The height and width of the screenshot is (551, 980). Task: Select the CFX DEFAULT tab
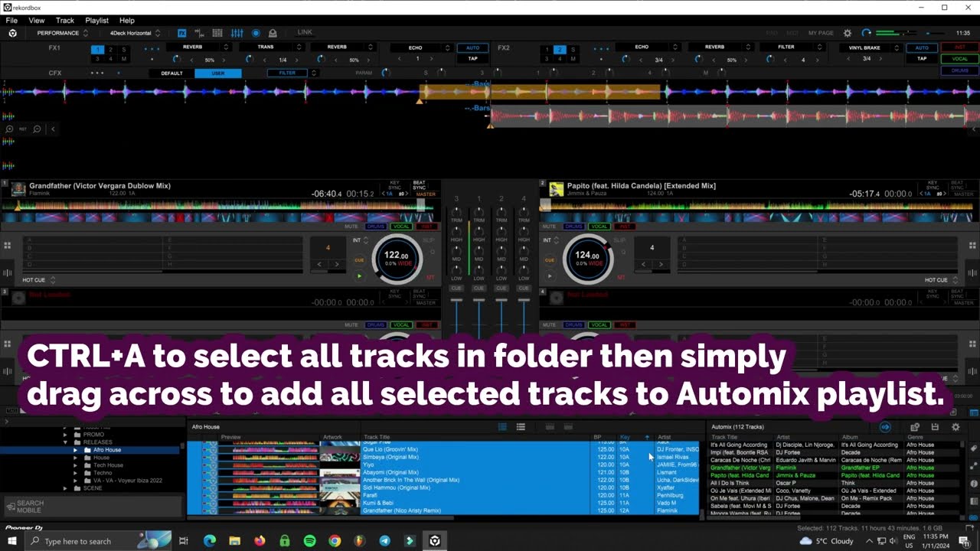[171, 73]
